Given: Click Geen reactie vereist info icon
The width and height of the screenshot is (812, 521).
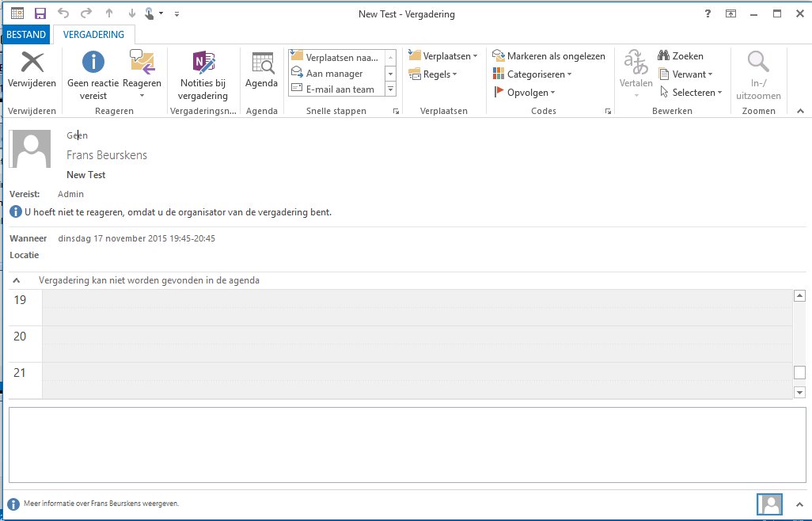Looking at the screenshot, I should click(x=93, y=63).
